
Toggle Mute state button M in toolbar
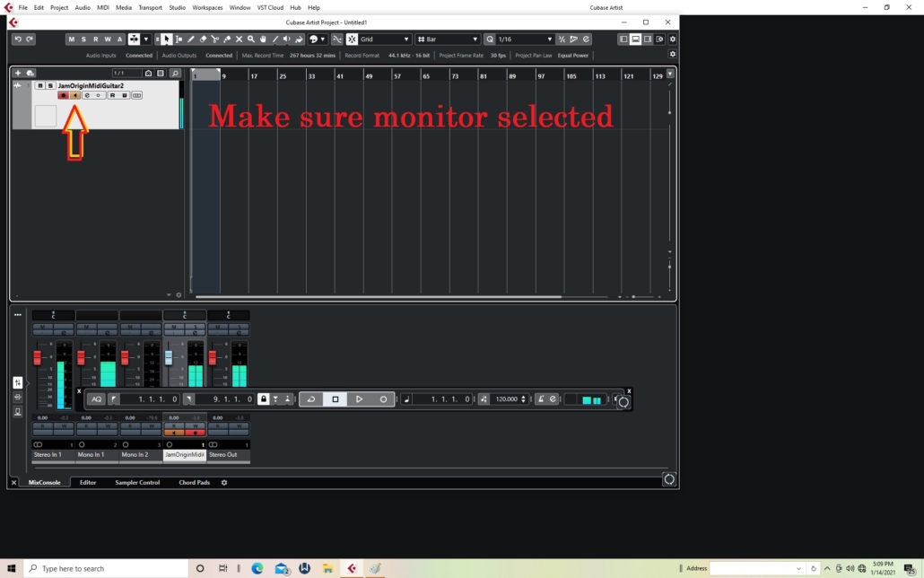click(71, 39)
